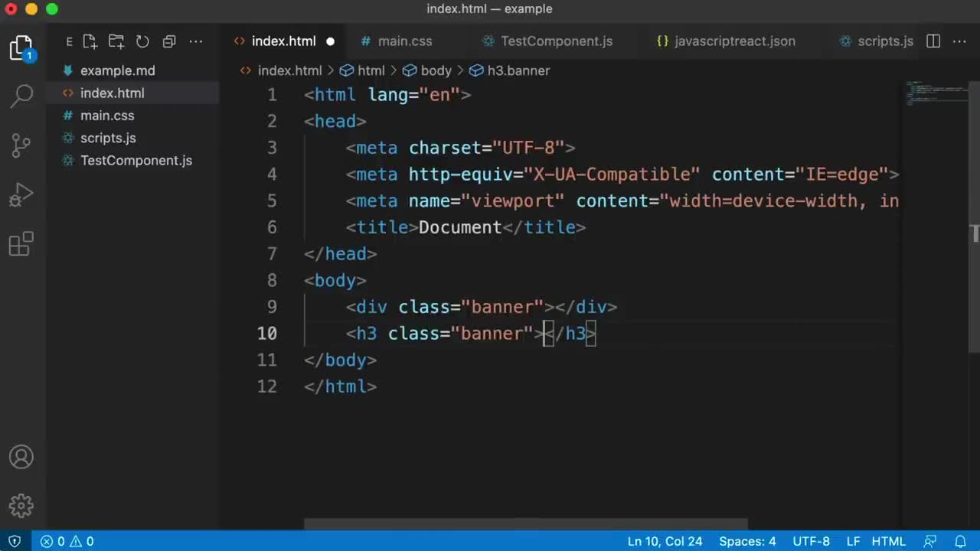
Task: Collapse all folders in Explorer
Action: tap(169, 41)
